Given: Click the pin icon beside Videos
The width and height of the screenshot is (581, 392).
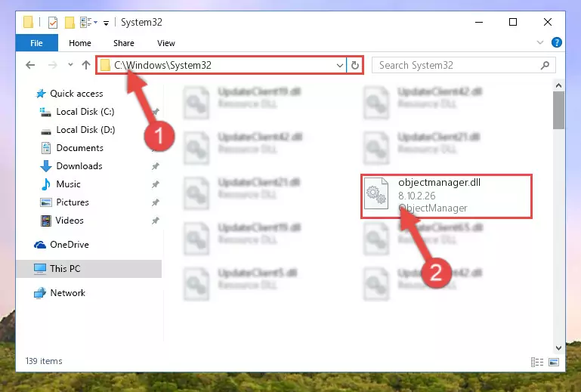Looking at the screenshot, I should [x=155, y=221].
